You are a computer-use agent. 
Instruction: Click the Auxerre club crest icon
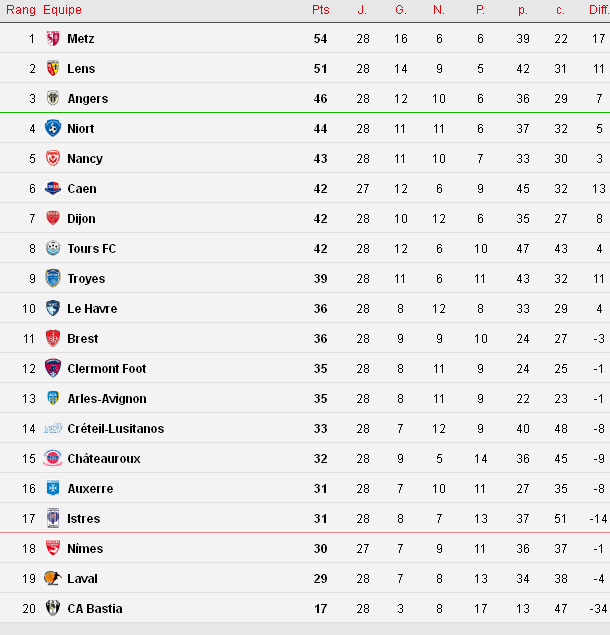coord(53,489)
